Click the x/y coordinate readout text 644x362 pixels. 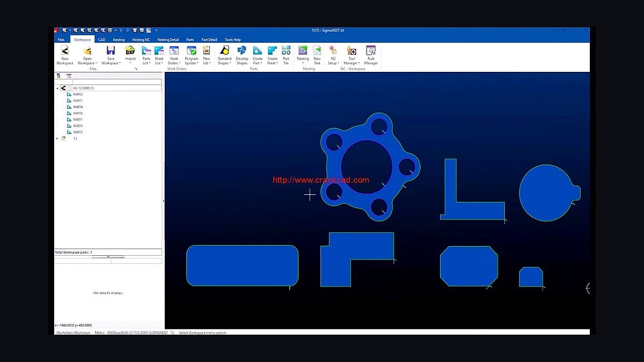click(74, 325)
